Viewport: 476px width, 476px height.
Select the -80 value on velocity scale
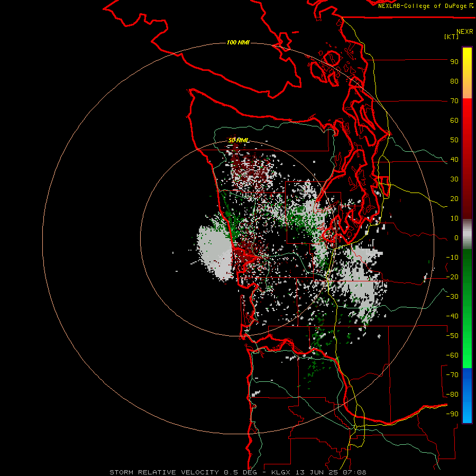pos(452,395)
